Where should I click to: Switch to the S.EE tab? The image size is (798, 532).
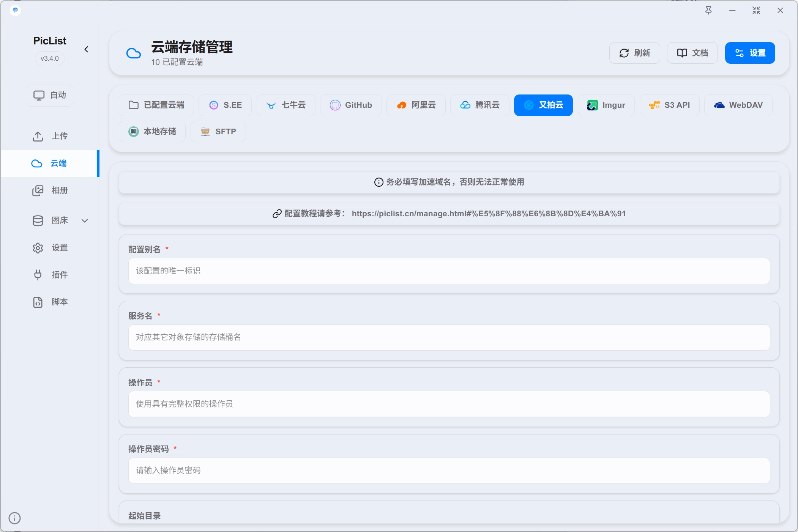[225, 105]
